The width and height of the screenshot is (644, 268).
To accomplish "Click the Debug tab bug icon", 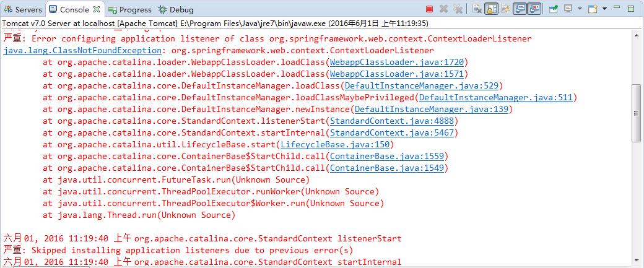I will coord(163,9).
